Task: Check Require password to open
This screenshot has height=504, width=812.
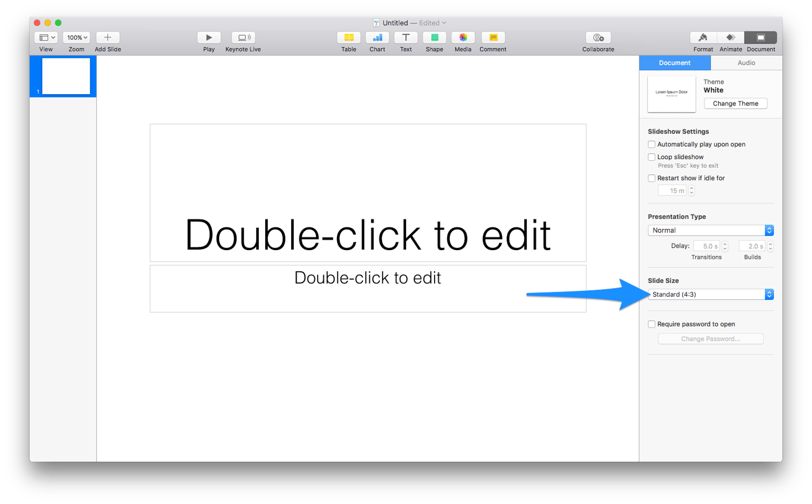Action: 651,324
